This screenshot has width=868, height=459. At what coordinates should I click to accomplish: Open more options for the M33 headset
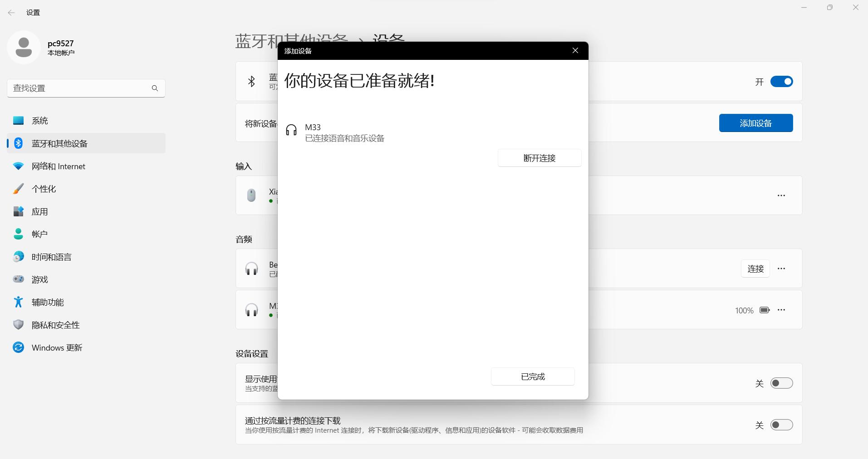782,310
